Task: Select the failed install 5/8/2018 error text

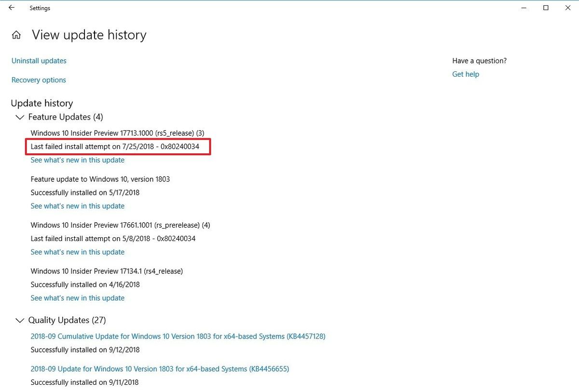Action: click(113, 238)
